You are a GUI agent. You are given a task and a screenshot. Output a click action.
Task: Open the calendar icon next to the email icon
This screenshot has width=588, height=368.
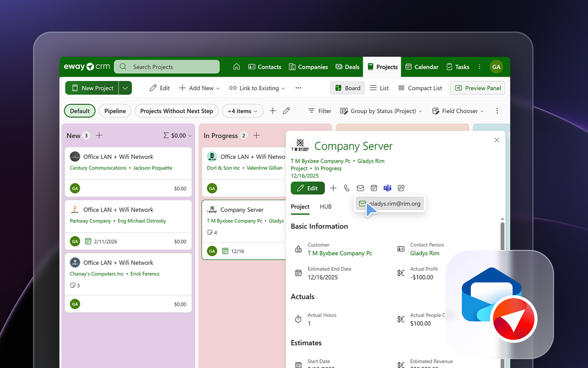pyautogui.click(x=374, y=188)
